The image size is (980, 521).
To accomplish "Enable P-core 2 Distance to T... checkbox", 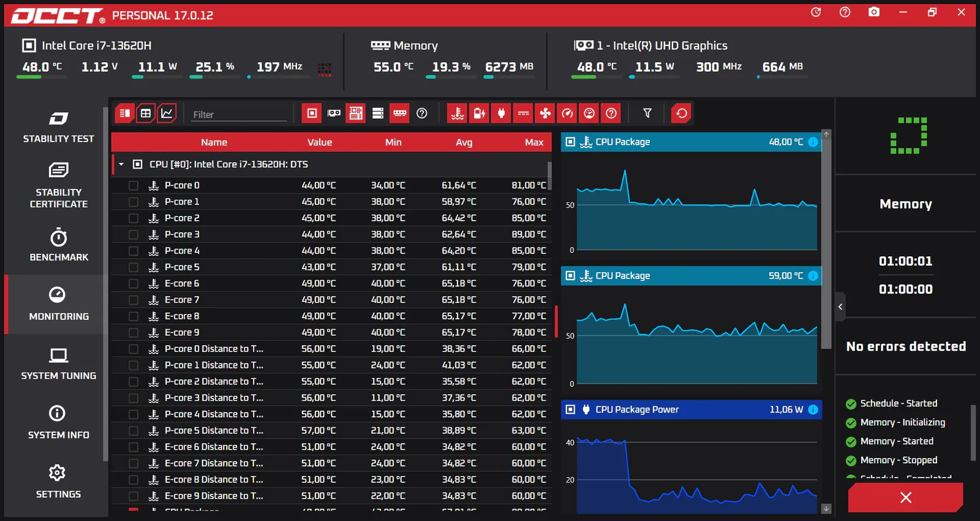I will [133, 381].
